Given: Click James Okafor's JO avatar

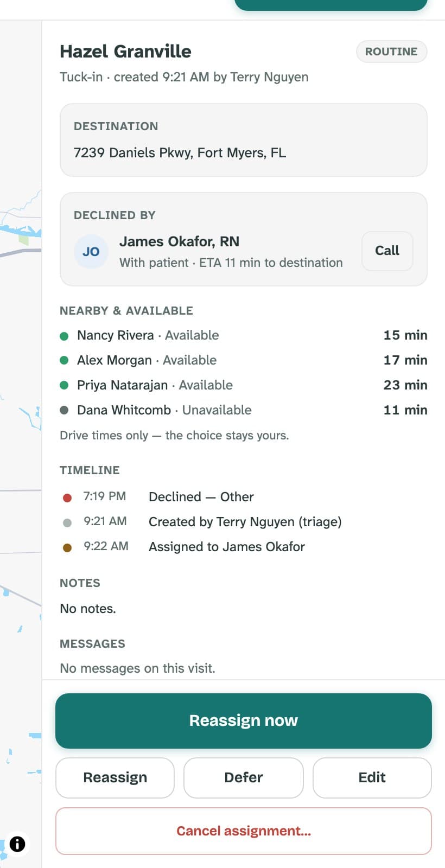Looking at the screenshot, I should [91, 252].
